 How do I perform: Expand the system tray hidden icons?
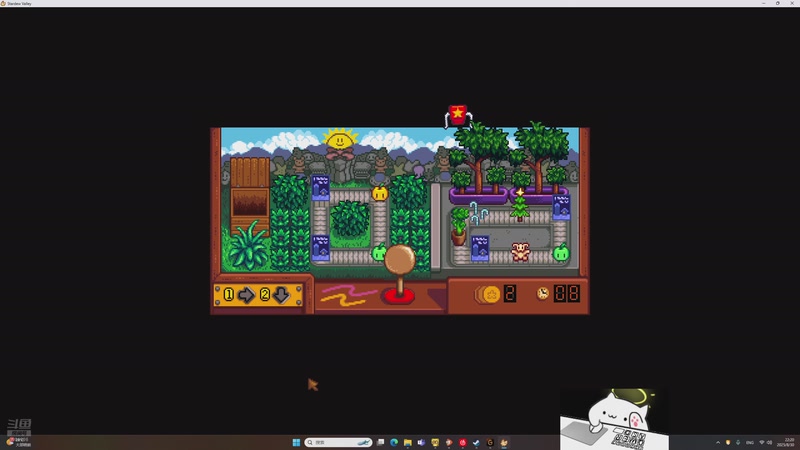(x=718, y=442)
